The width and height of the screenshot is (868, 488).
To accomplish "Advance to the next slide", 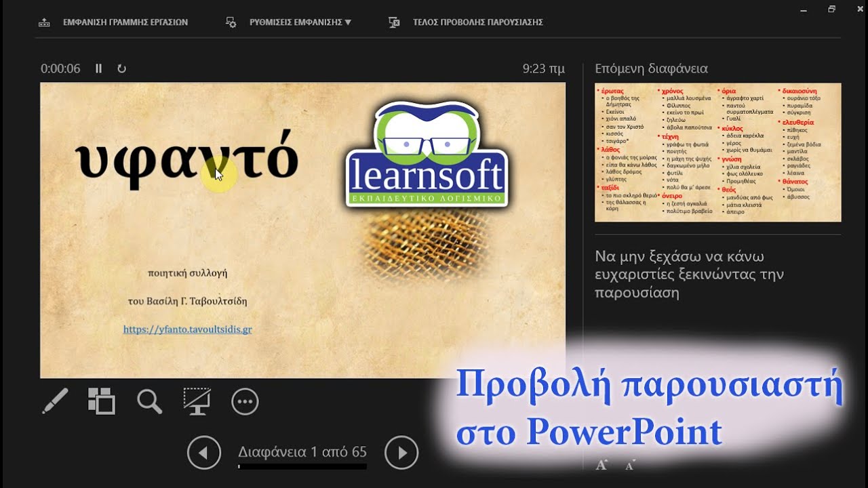I will point(401,453).
